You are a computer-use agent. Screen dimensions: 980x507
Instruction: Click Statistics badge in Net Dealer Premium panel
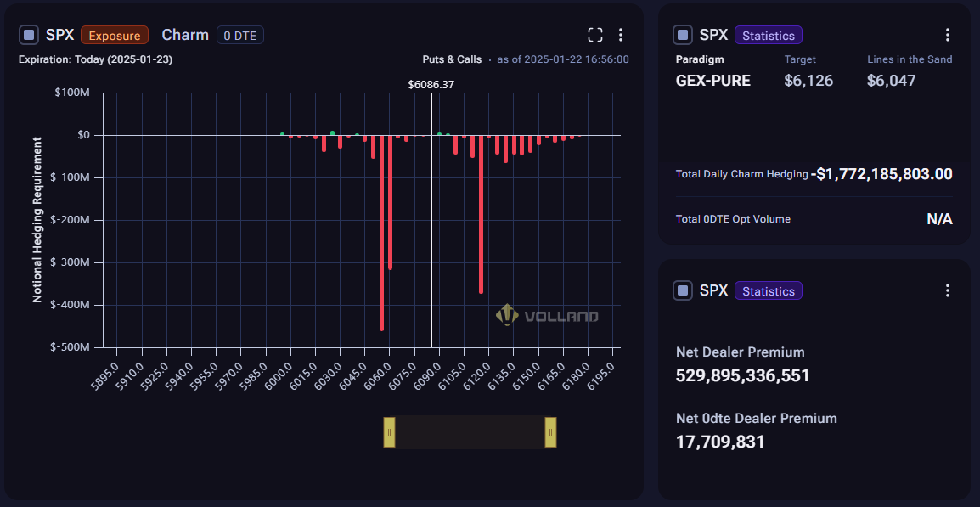(769, 290)
